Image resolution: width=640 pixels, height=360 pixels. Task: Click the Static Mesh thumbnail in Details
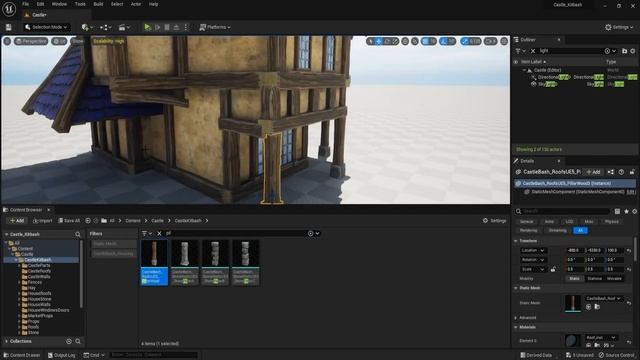(x=573, y=303)
